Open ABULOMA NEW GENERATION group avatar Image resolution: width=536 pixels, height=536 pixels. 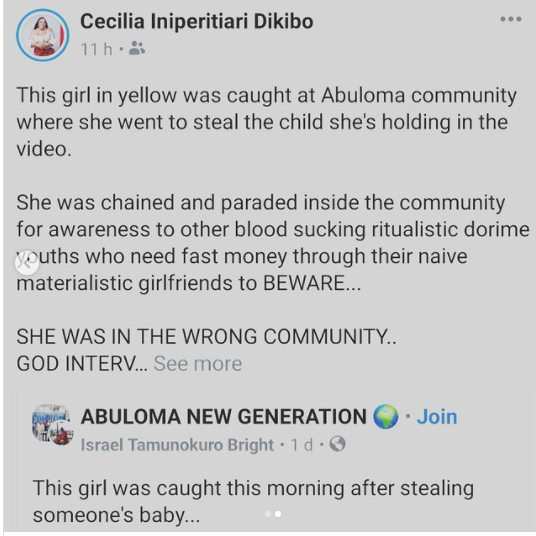52,425
